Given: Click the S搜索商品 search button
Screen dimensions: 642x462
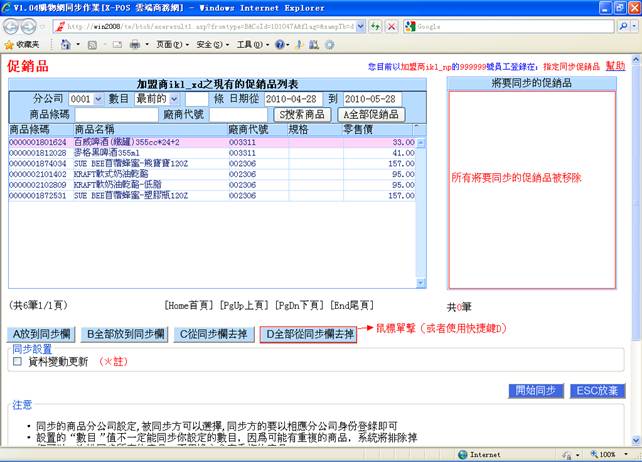Looking at the screenshot, I should [302, 115].
